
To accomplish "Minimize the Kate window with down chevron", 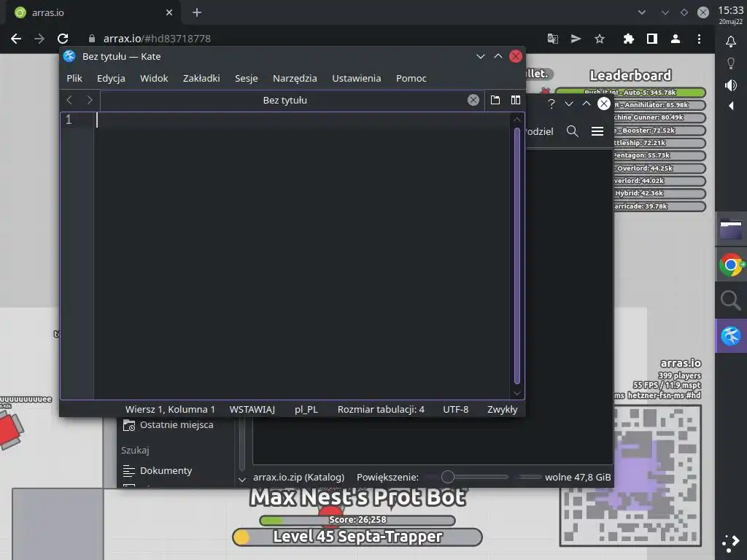I will point(480,56).
